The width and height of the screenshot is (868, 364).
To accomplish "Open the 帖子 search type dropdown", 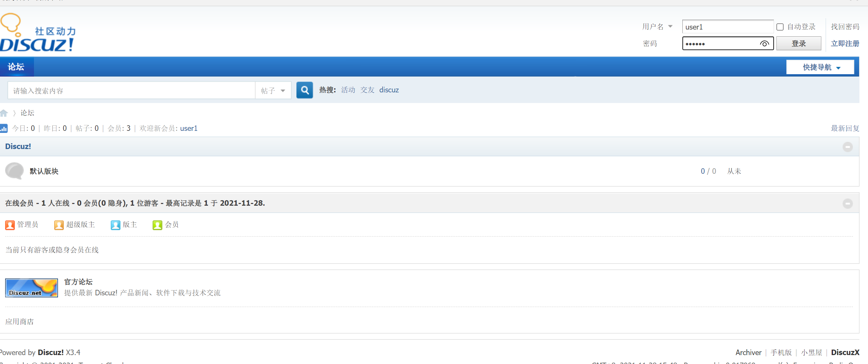I will tap(273, 91).
